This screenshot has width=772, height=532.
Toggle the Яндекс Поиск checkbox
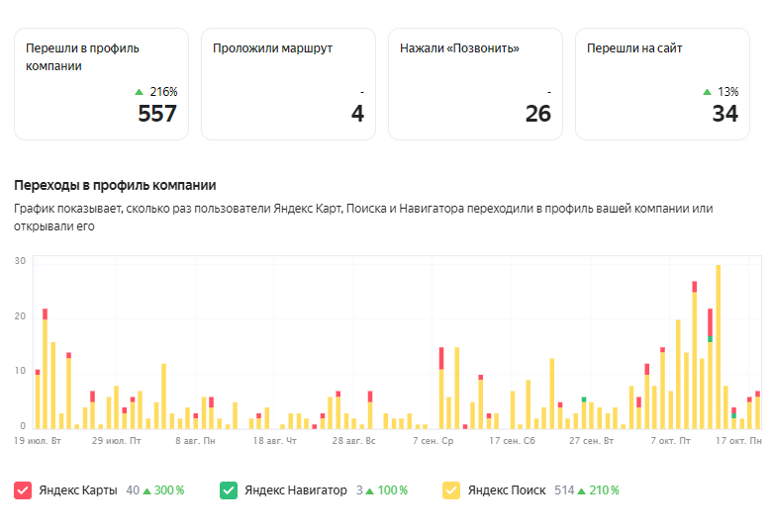tap(451, 490)
